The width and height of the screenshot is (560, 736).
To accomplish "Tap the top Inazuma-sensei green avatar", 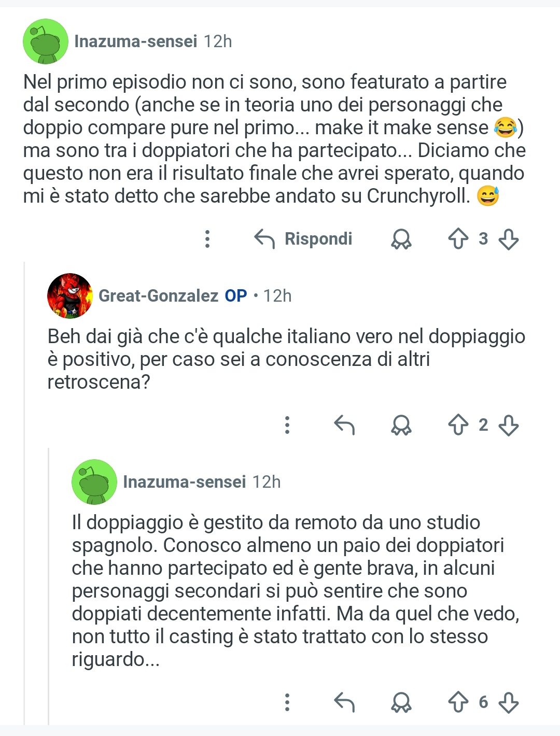I will coord(46,41).
